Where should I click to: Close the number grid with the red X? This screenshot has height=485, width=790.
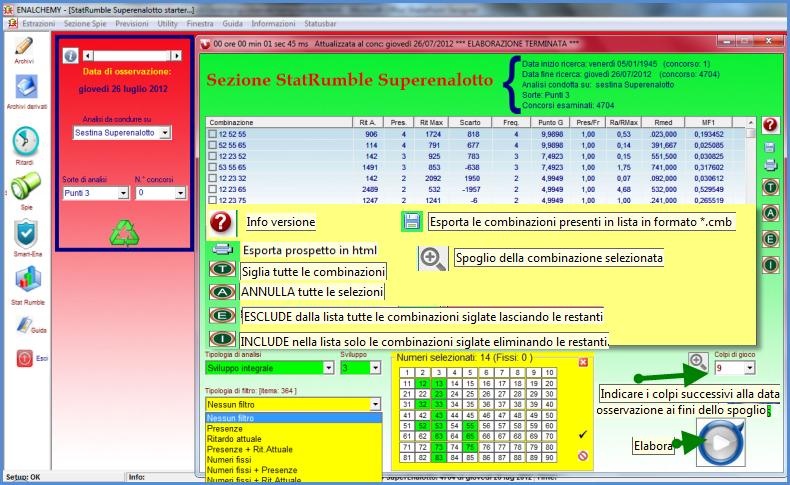(583, 362)
